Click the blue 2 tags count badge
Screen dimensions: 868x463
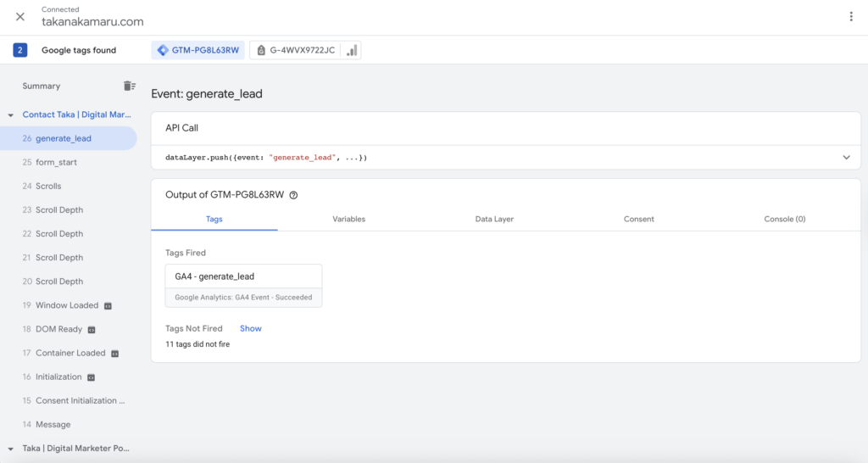pos(20,50)
